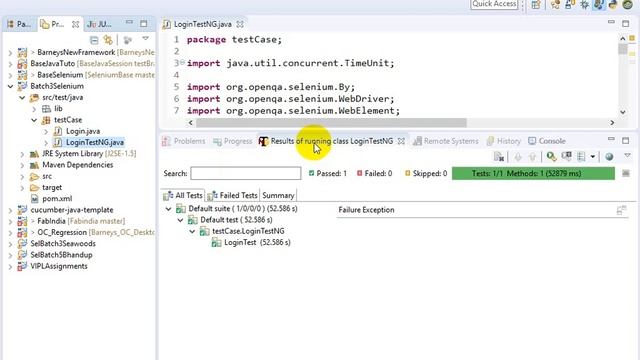640x360 pixels.
Task: Click the rerun failed tests icon
Action: (567, 157)
